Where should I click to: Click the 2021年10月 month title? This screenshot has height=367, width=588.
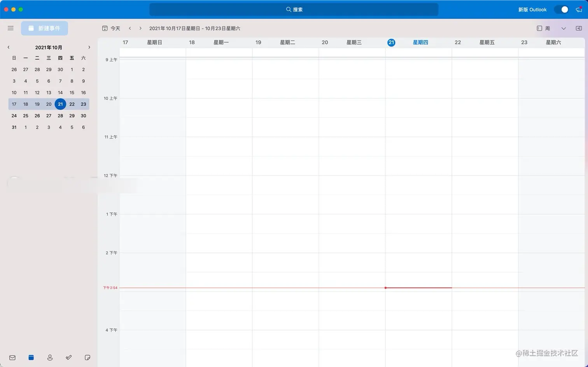click(x=49, y=47)
